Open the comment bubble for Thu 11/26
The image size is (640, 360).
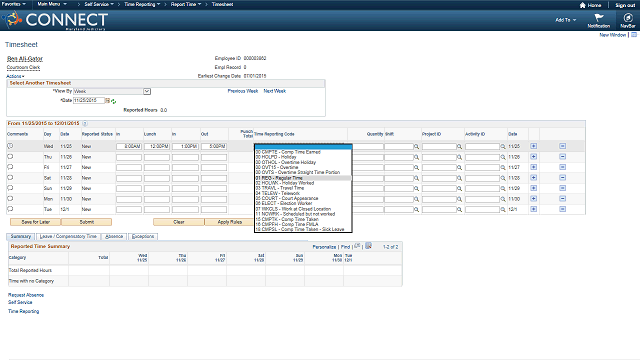click(x=10, y=156)
